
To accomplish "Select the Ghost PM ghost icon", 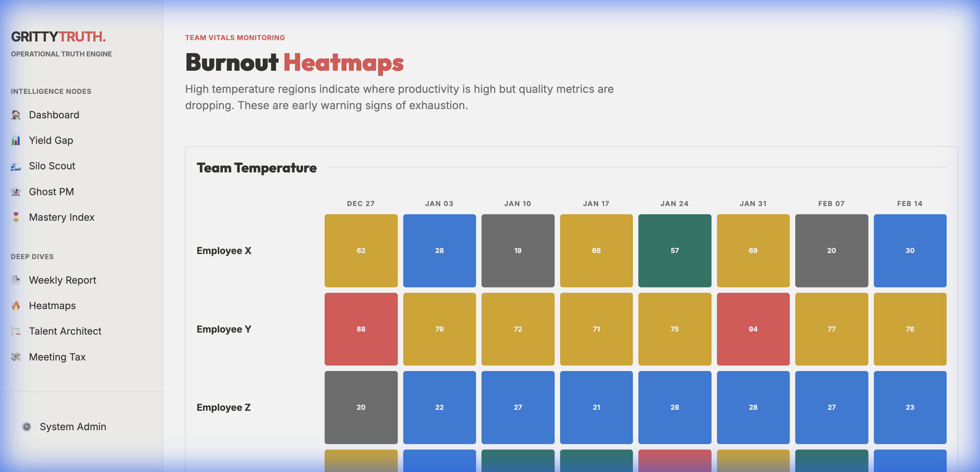I will click(15, 191).
